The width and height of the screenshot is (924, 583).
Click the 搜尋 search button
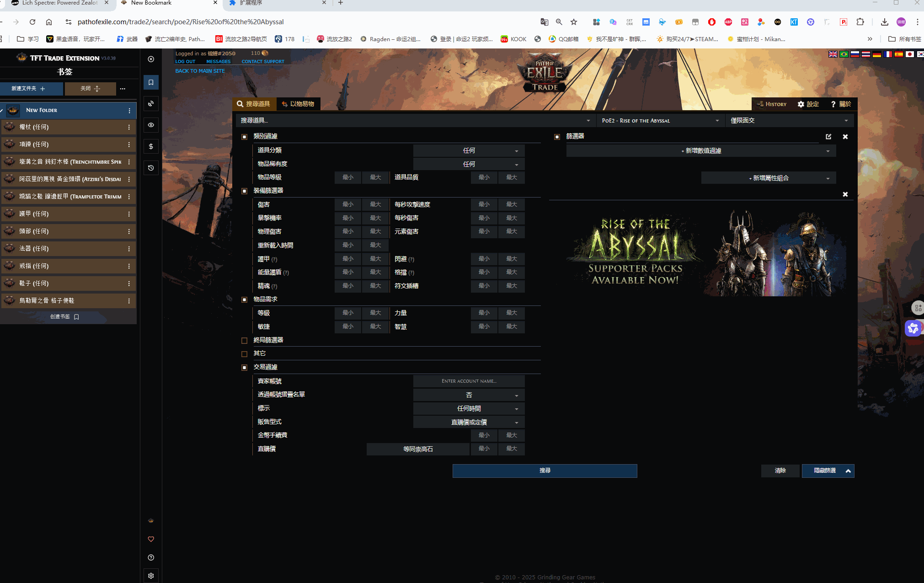click(x=545, y=471)
